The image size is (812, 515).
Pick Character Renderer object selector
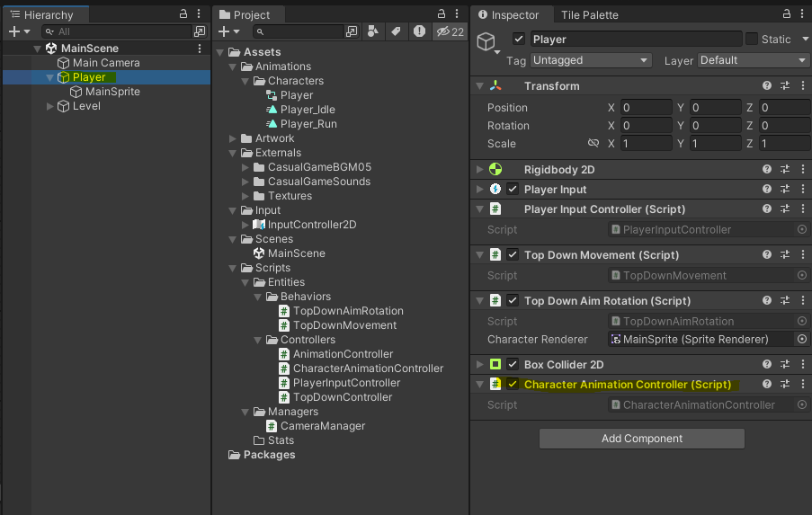pyautogui.click(x=802, y=339)
